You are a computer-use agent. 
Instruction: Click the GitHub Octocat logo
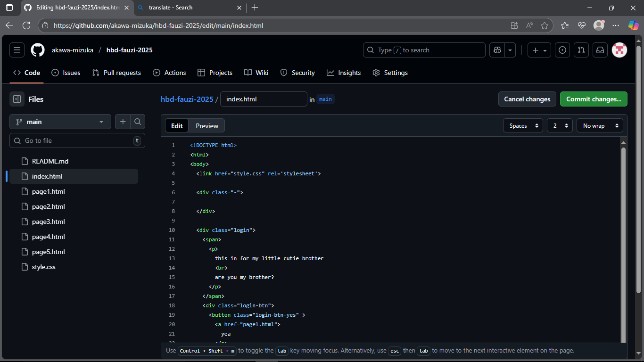click(x=38, y=50)
